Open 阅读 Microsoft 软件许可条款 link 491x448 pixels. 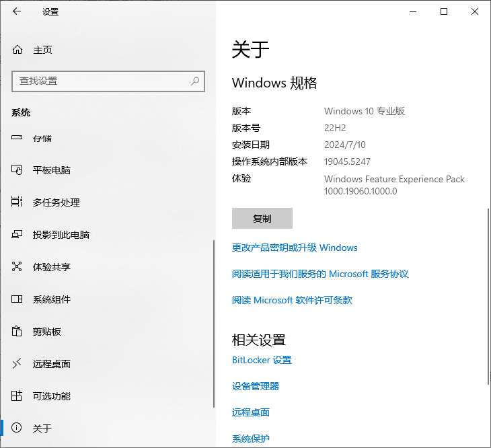pyautogui.click(x=292, y=300)
